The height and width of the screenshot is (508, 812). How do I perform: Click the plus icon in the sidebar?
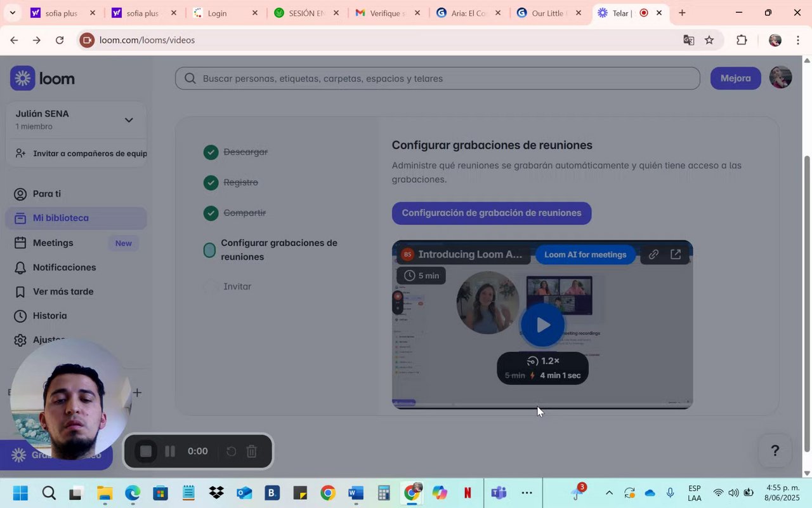[137, 392]
